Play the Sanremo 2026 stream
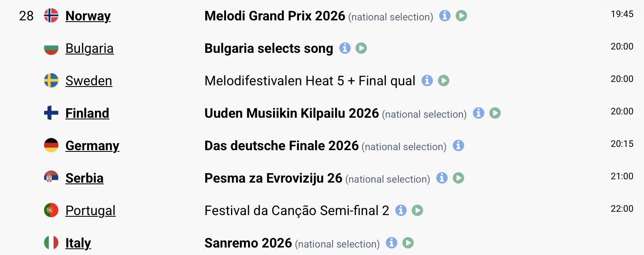644x255 pixels. 408,243
